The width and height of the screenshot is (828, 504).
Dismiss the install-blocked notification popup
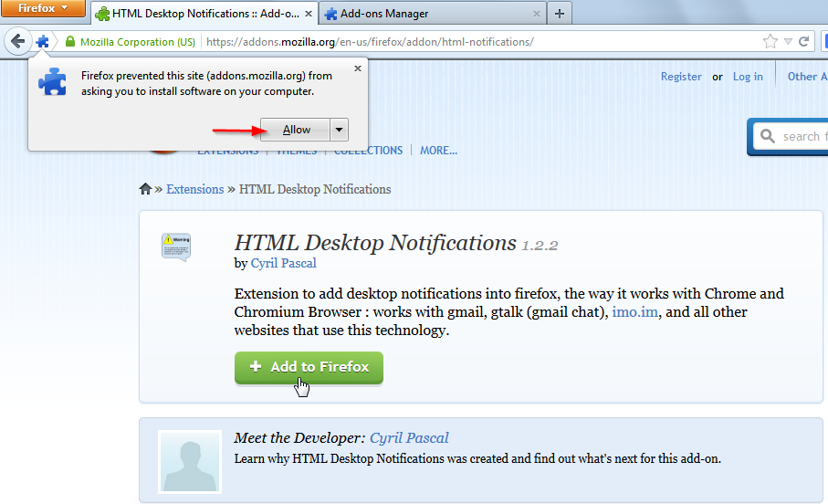358,68
